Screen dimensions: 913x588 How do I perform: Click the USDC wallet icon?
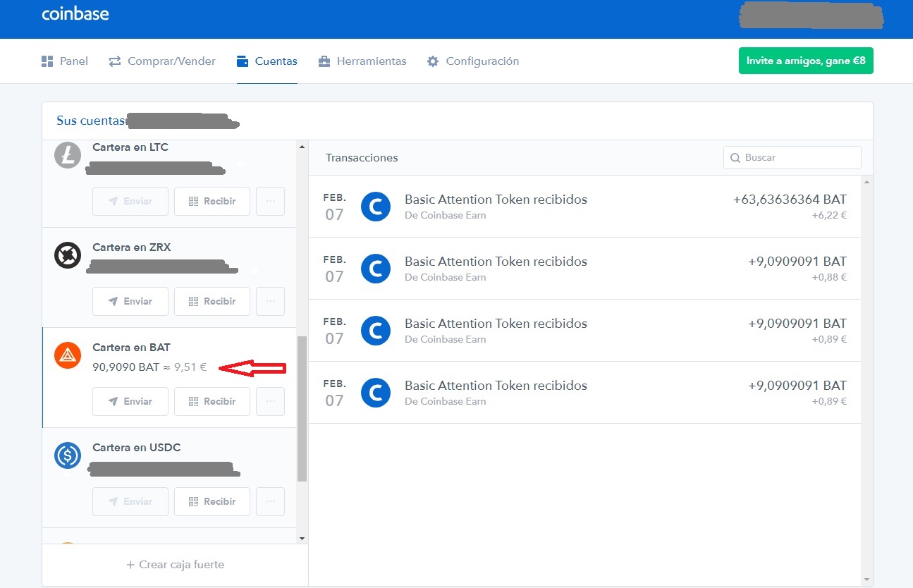(68, 455)
